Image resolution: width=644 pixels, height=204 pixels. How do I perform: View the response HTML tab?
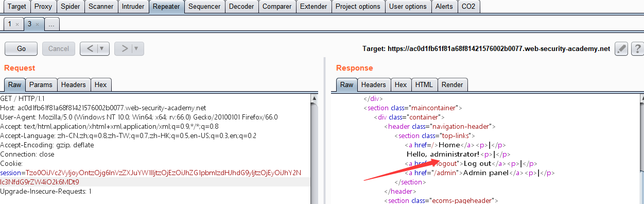424,84
